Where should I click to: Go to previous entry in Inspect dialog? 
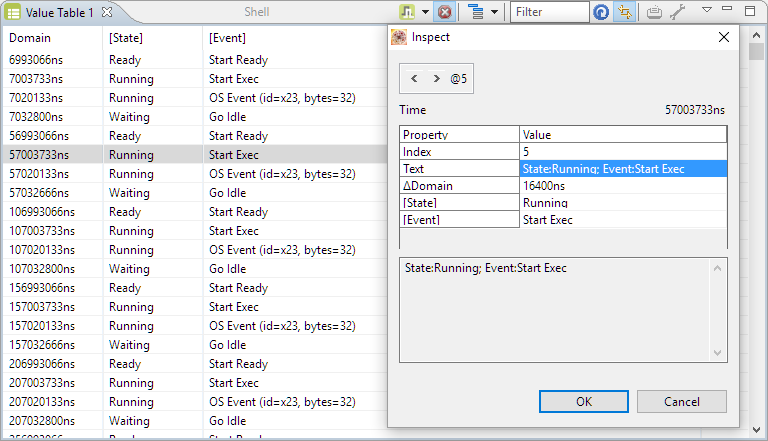click(x=414, y=78)
